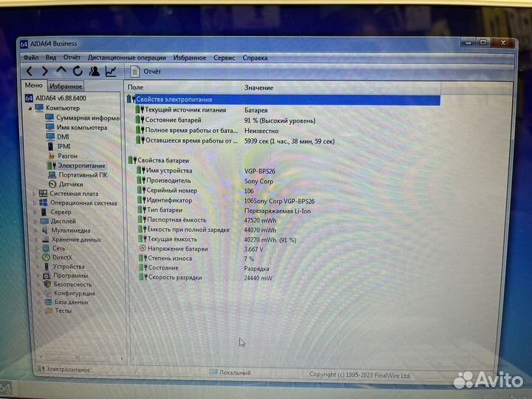Open the Справка menu

coord(255,58)
